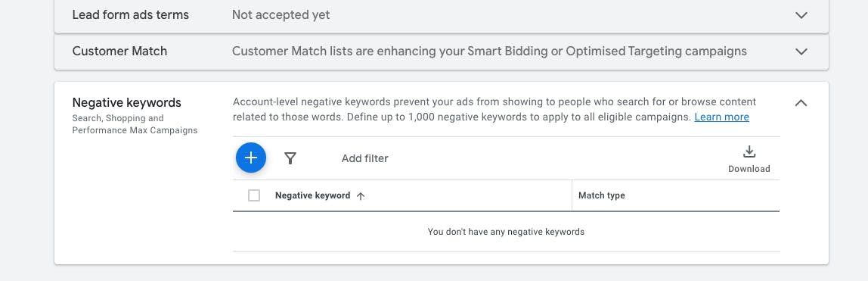Click the Negative keywords section heading
Image resolution: width=868 pixels, height=281 pixels.
(x=127, y=102)
